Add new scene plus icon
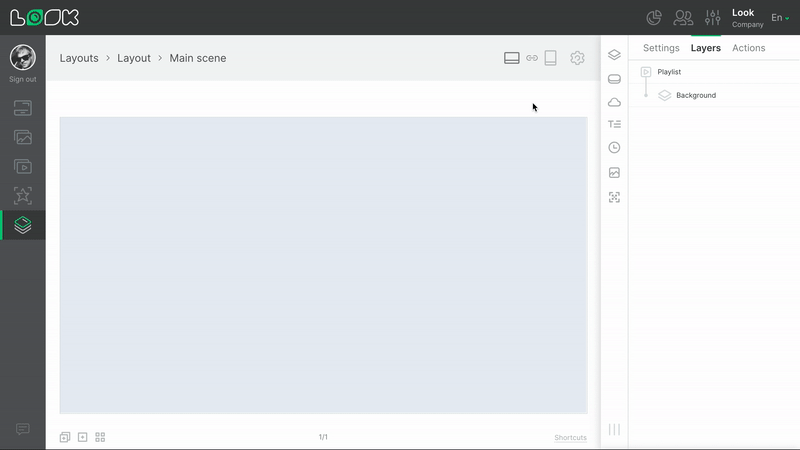Viewport: 800px width, 450px height. (83, 437)
